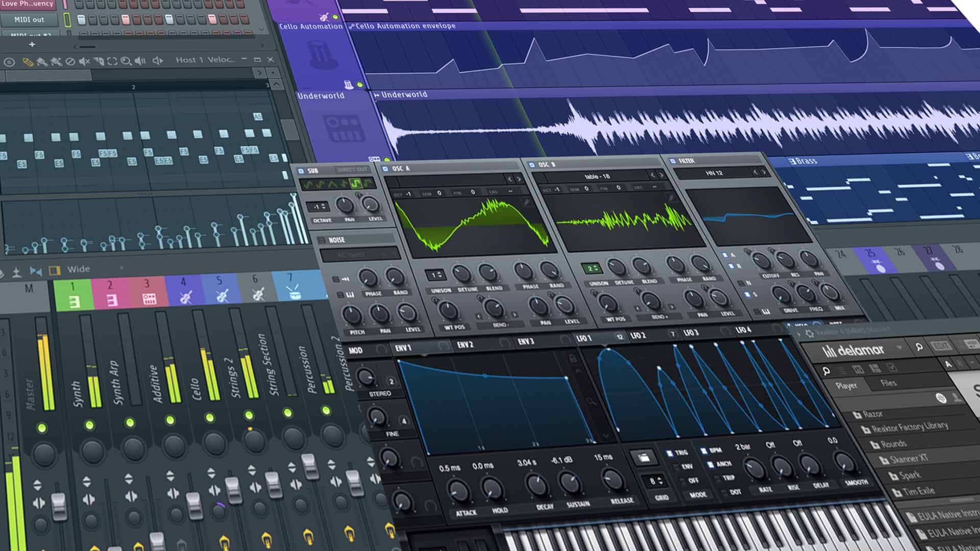The height and width of the screenshot is (551, 980).
Task: Activate the zoom magnifier tool in piano roll
Action: click(126, 61)
